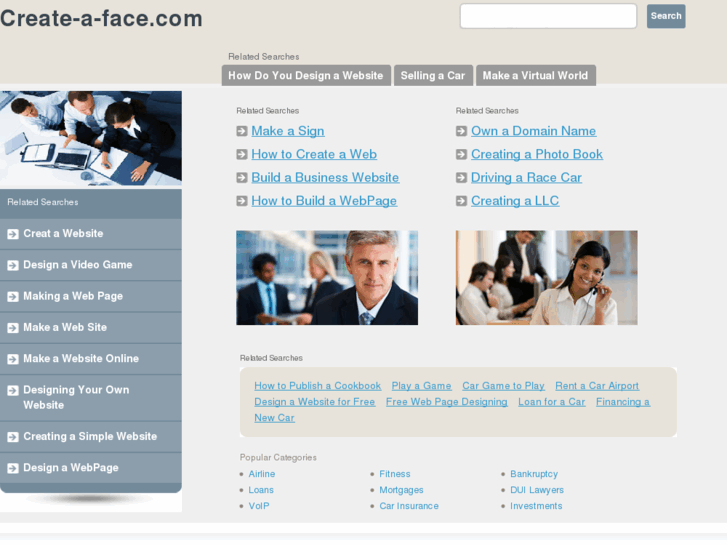Follow the Car Game to Play link

504,386
